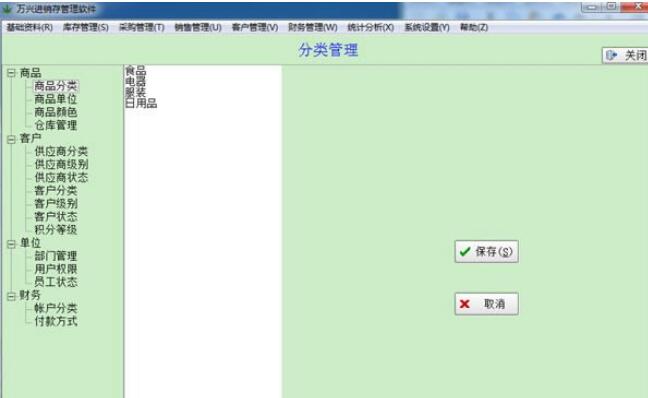The height and width of the screenshot is (398, 648).
Task: Select the 财务 root node label
Action: pyautogui.click(x=30, y=295)
